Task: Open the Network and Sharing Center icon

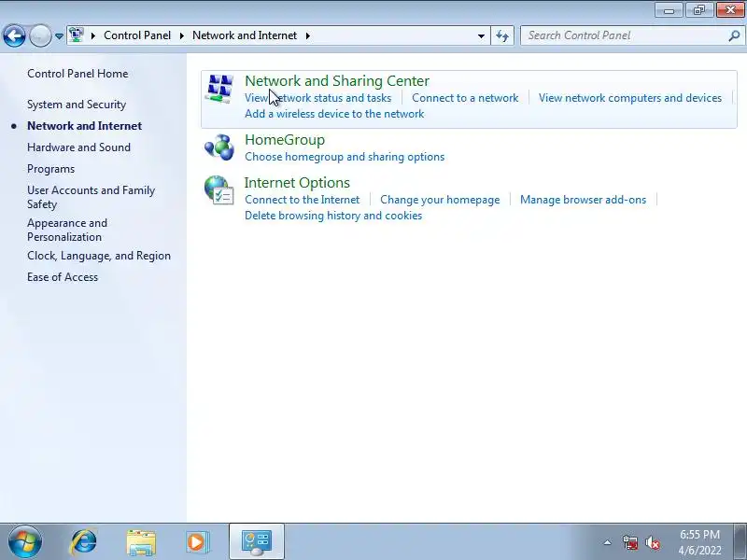Action: (219, 89)
